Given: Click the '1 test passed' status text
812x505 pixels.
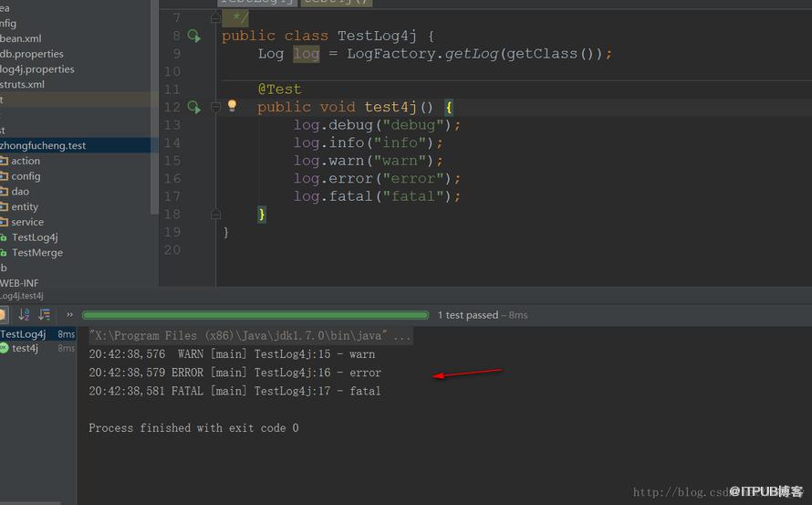Looking at the screenshot, I should 467,315.
